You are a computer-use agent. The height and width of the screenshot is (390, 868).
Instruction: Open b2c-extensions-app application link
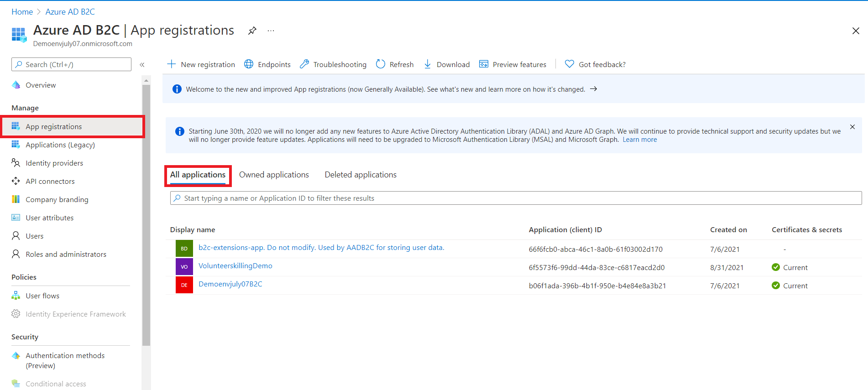(321, 247)
